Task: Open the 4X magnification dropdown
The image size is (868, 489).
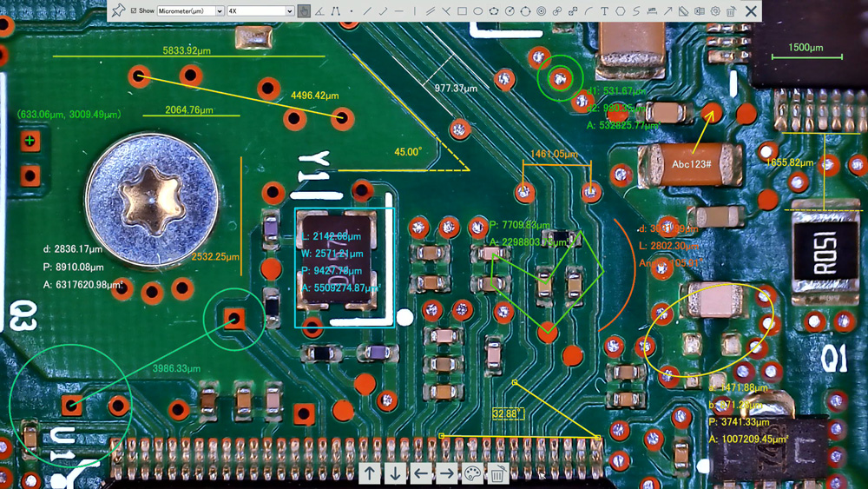Action: coord(260,11)
